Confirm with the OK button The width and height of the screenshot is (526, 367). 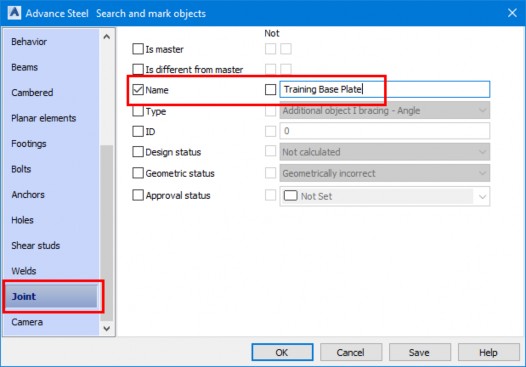pyautogui.click(x=282, y=352)
